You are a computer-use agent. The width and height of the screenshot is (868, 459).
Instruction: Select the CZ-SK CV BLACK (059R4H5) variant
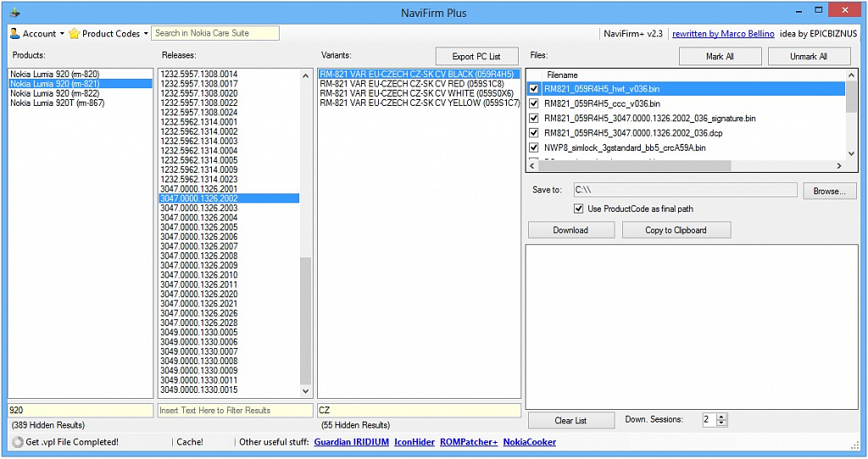click(419, 75)
